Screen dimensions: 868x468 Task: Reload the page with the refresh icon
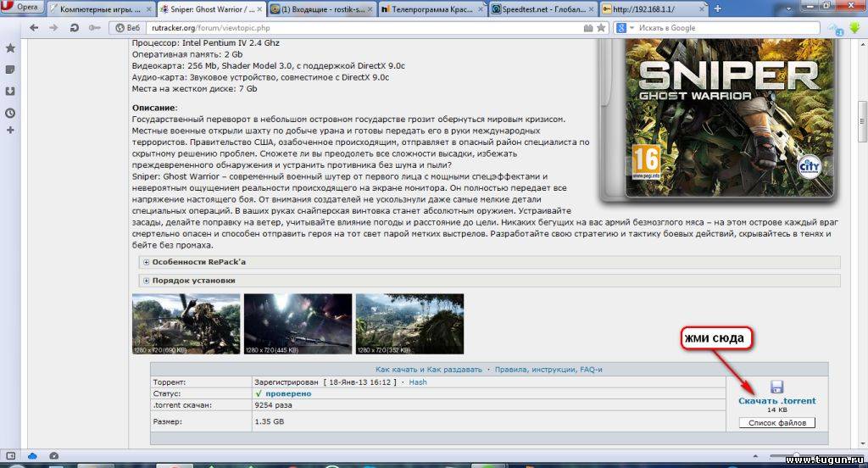pyautogui.click(x=75, y=28)
